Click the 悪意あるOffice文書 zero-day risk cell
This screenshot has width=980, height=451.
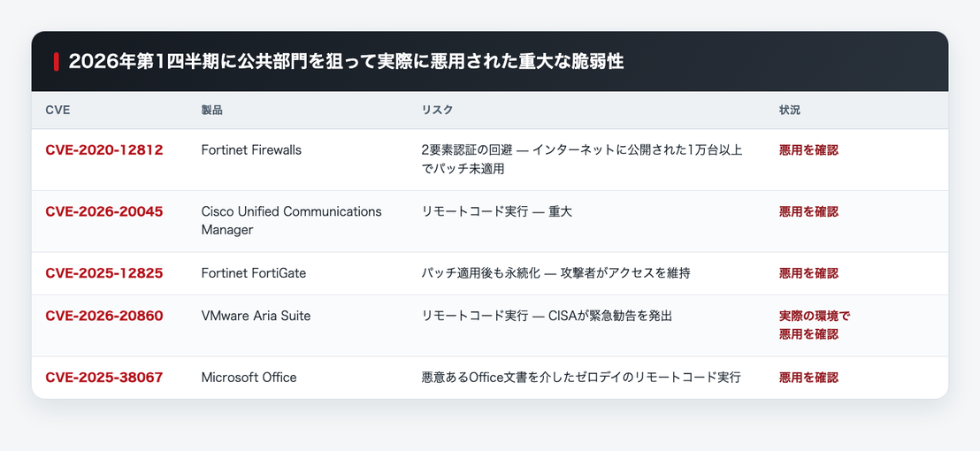click(x=581, y=378)
